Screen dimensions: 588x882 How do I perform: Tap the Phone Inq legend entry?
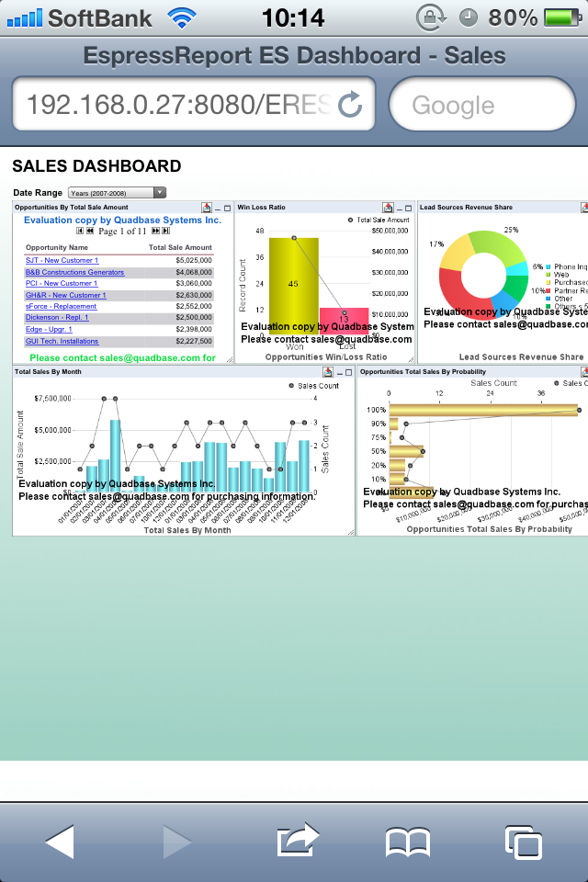tap(567, 266)
